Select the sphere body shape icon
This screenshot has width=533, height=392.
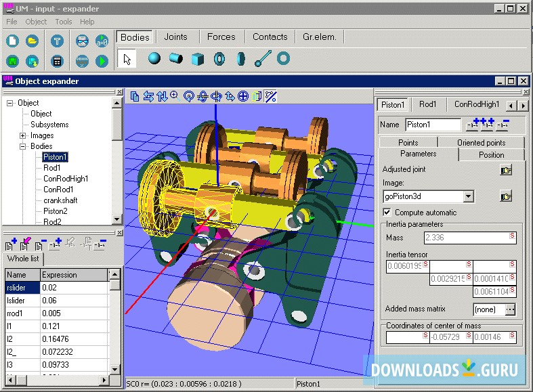(x=154, y=59)
